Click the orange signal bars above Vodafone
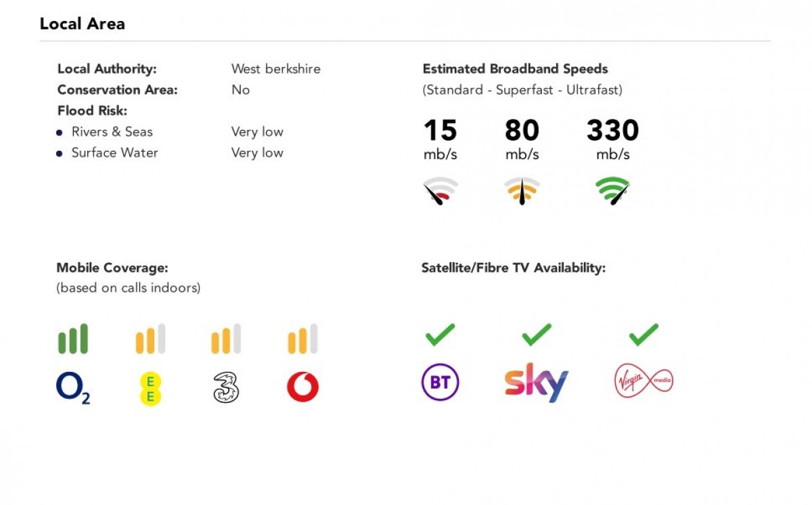This screenshot has height=505, width=812. tap(302, 339)
